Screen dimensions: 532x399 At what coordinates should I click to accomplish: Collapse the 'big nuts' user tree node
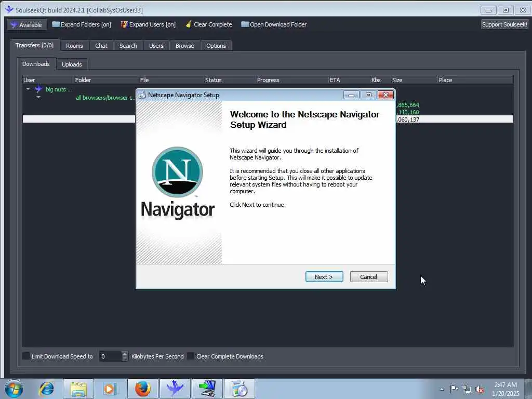click(x=28, y=89)
